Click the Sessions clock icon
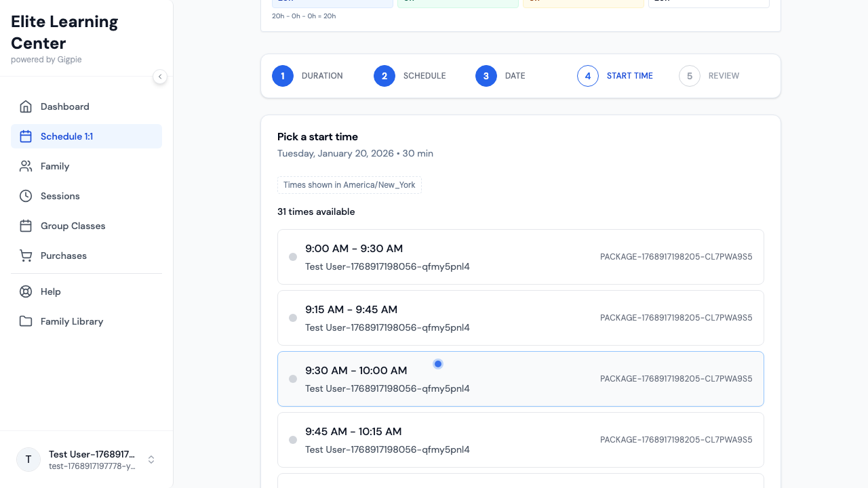Viewport: 868px width, 488px height. coord(26,196)
